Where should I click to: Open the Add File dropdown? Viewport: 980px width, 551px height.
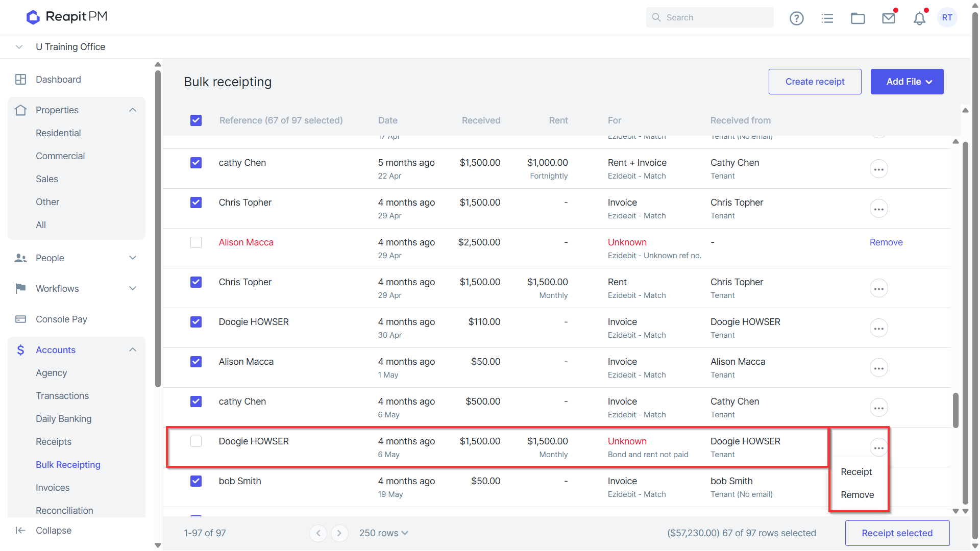pyautogui.click(x=907, y=82)
